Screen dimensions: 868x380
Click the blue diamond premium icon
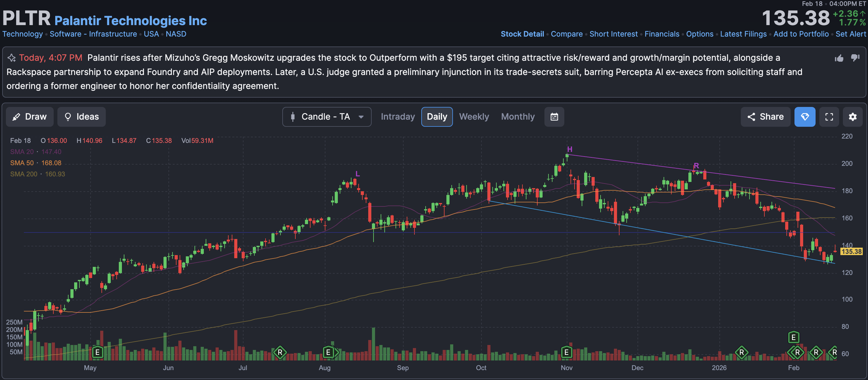click(x=805, y=117)
